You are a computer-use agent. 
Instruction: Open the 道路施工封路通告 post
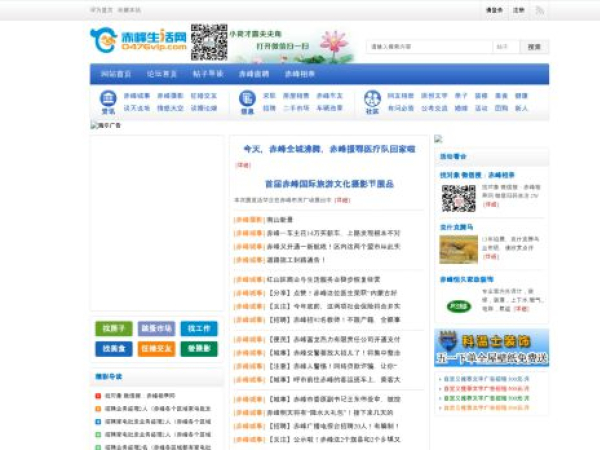pyautogui.click(x=296, y=260)
